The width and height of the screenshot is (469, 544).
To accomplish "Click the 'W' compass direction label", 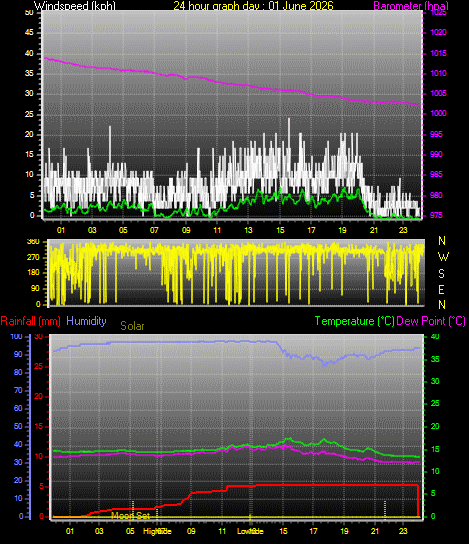I will (x=443, y=257).
